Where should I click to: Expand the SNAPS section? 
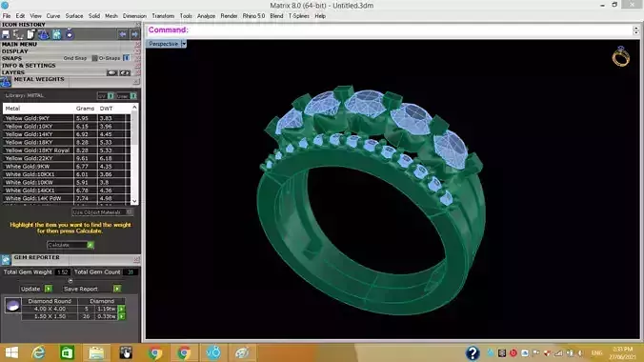(11, 58)
